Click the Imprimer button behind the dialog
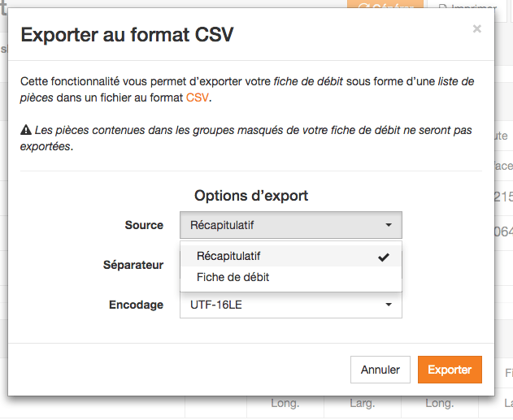This screenshot has width=513, height=420. [x=469, y=6]
